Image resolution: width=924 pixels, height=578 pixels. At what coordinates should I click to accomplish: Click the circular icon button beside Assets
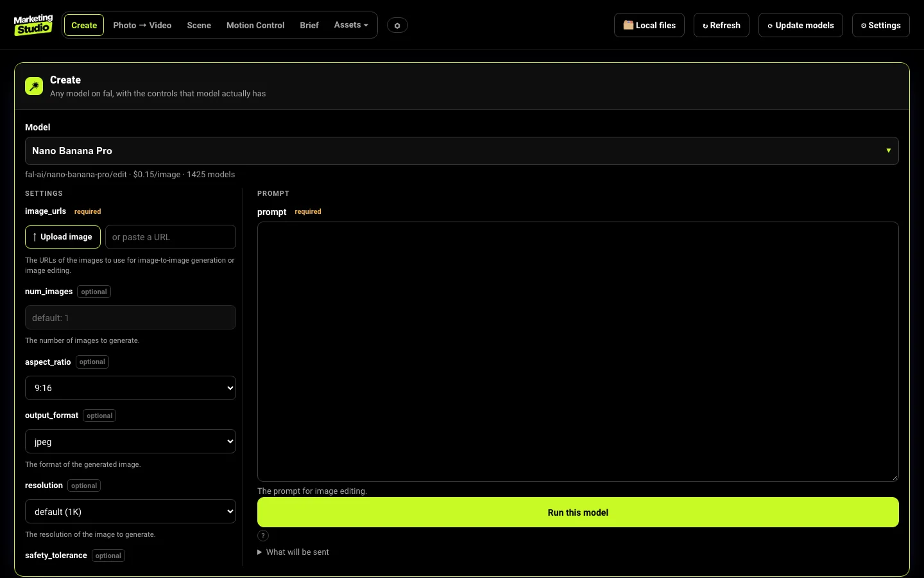pyautogui.click(x=397, y=26)
